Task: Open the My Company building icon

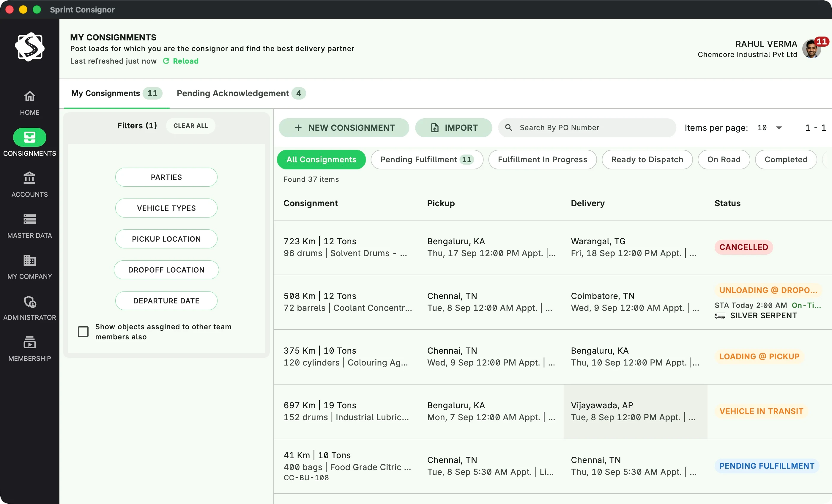Action: 29,260
